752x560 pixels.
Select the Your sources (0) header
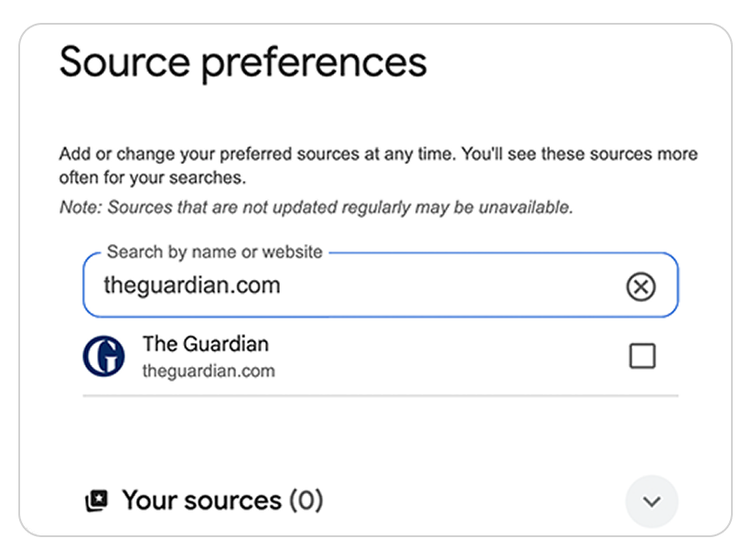(x=222, y=500)
